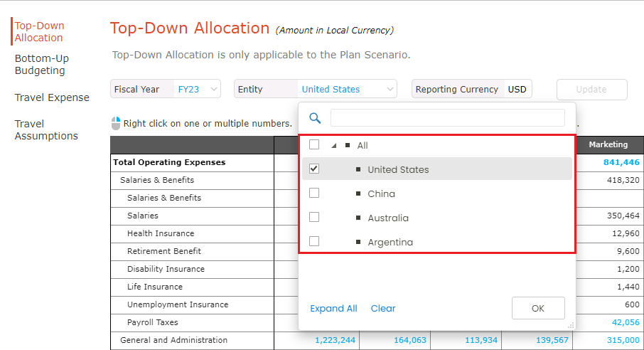Open Travel Expense in sidebar
This screenshot has width=644, height=350.
(x=52, y=97)
